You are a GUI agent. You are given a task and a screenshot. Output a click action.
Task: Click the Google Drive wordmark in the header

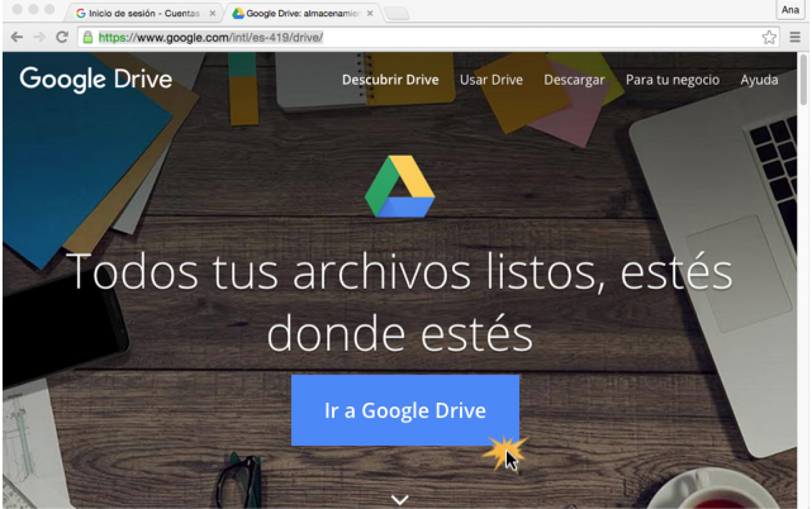96,80
